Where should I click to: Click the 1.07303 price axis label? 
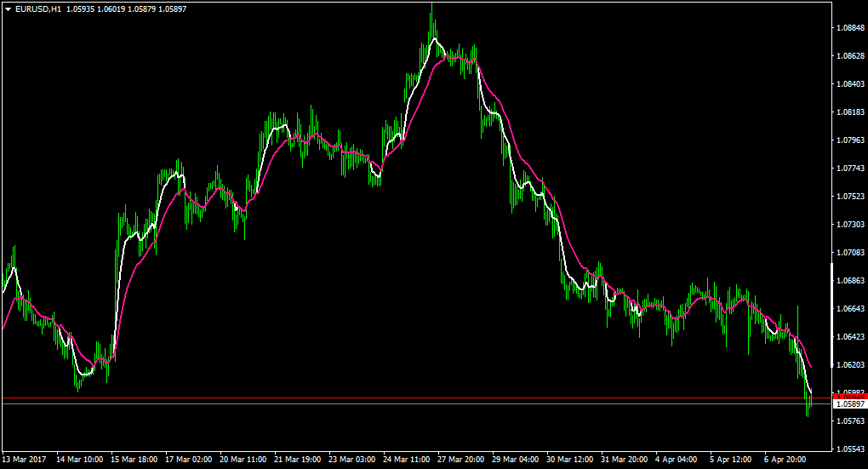coord(850,224)
